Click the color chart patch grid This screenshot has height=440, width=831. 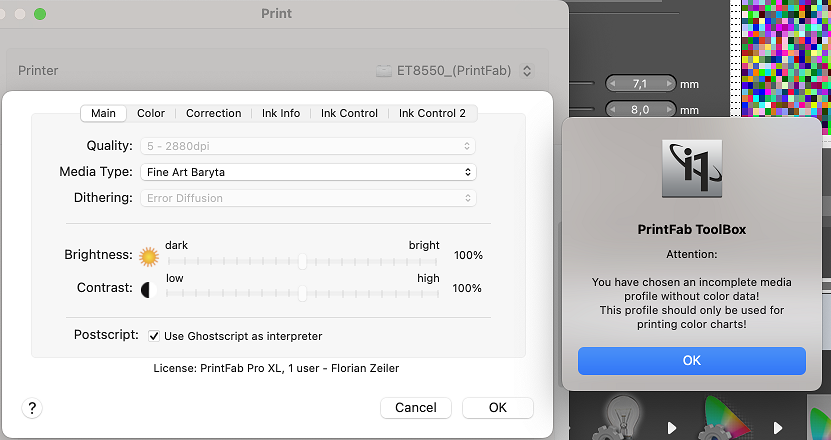784,50
